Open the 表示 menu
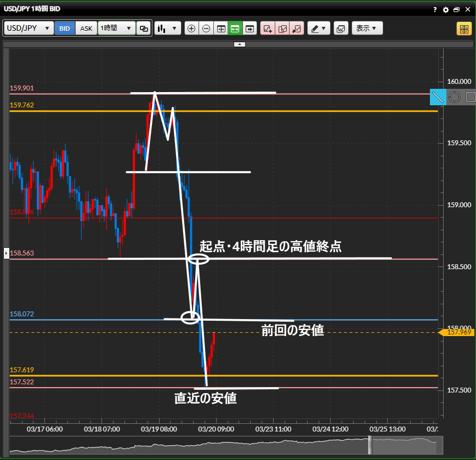Image resolution: width=476 pixels, height=460 pixels. (367, 29)
